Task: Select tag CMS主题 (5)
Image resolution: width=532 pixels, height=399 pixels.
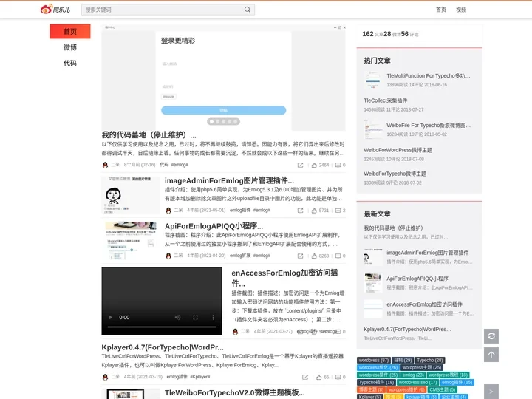Action: point(442,390)
